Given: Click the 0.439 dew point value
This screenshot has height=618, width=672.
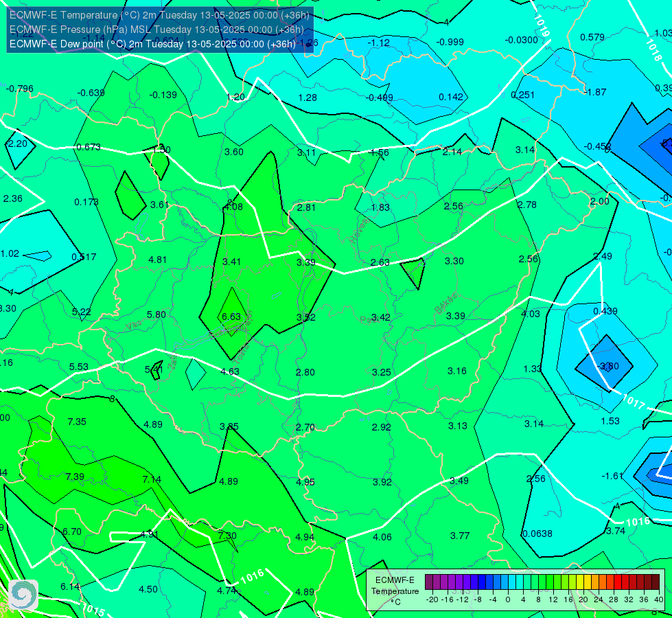Looking at the screenshot, I should click(x=605, y=311).
